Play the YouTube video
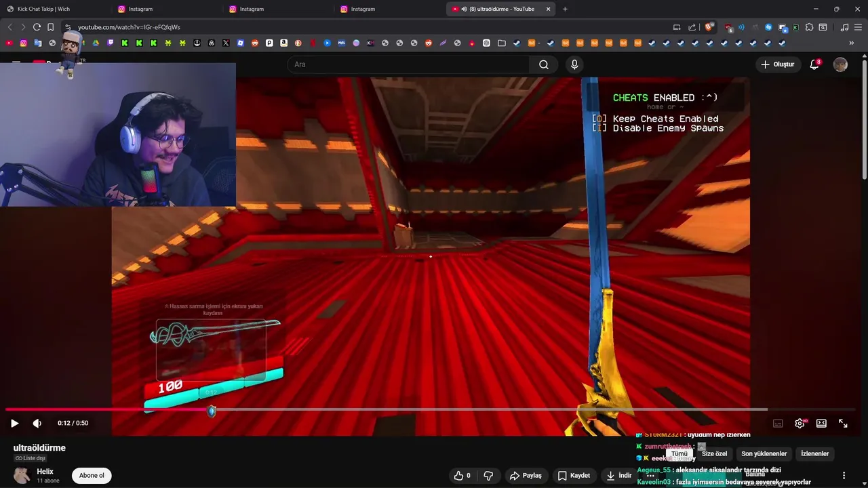The width and height of the screenshot is (868, 488). click(14, 423)
